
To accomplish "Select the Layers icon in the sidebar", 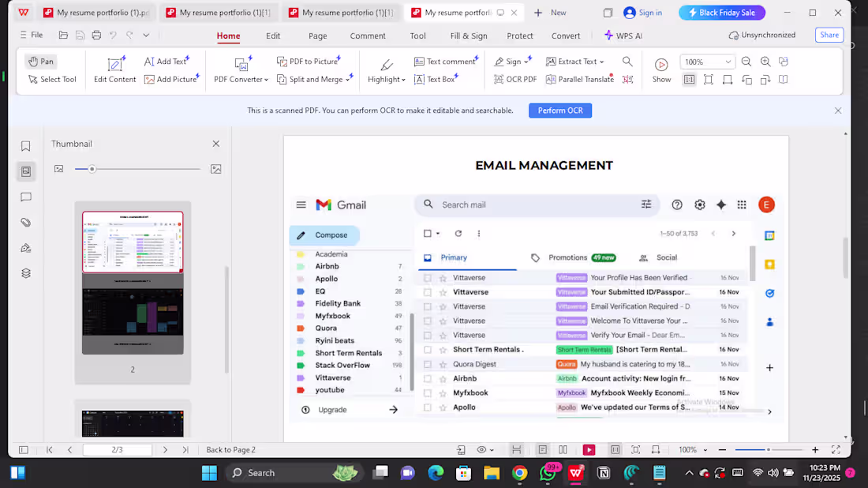I will (x=25, y=272).
